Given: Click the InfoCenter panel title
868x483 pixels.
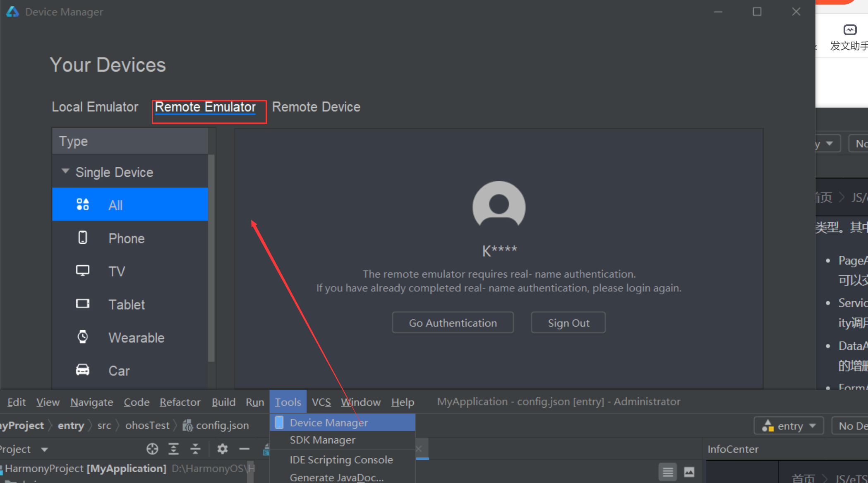Looking at the screenshot, I should pos(733,449).
